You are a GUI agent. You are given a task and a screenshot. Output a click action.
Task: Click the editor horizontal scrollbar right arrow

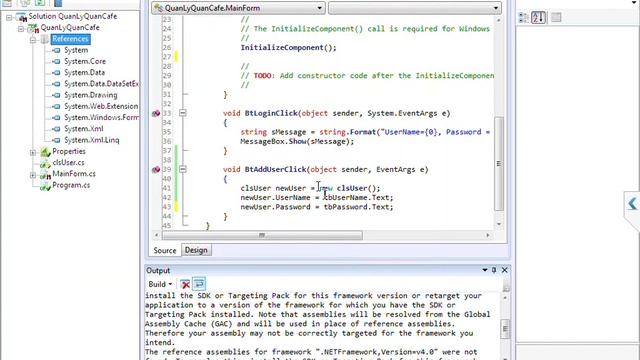[488, 235]
